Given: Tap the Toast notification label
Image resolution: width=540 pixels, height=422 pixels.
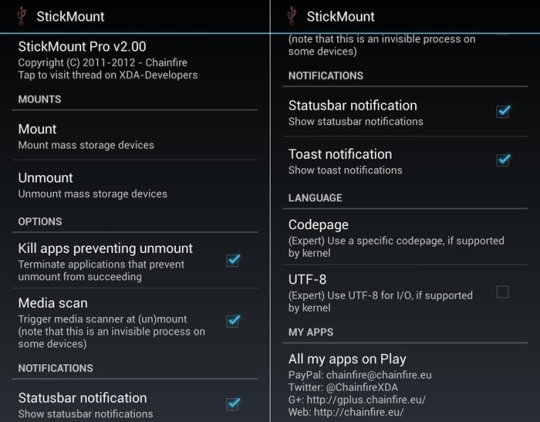Looking at the screenshot, I should point(340,154).
